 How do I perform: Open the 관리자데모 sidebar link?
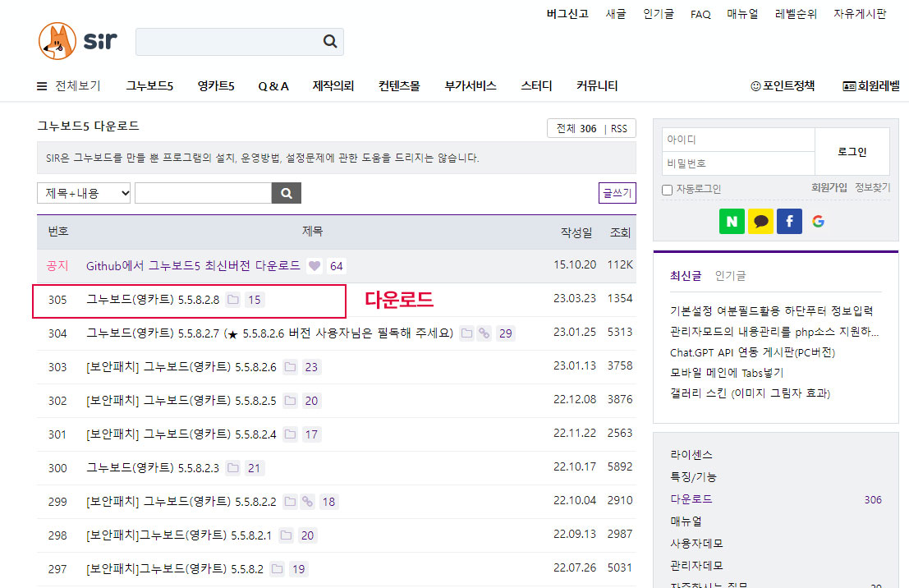[x=696, y=565]
